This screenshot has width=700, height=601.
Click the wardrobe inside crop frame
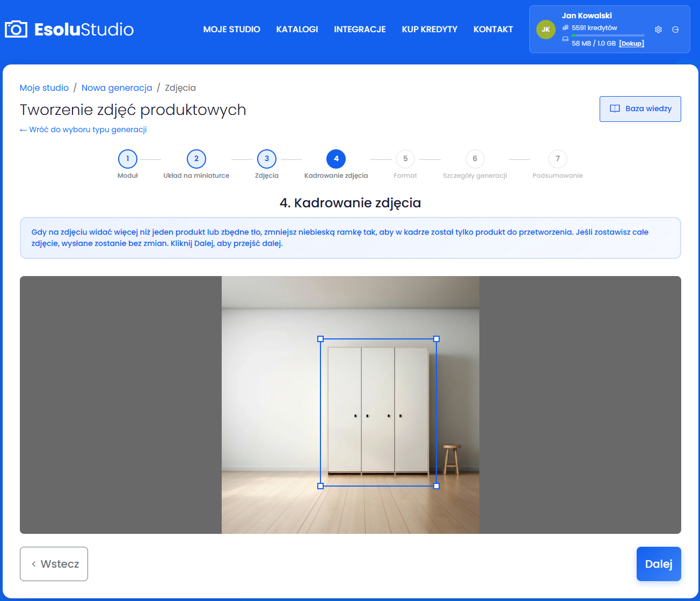pyautogui.click(x=378, y=411)
